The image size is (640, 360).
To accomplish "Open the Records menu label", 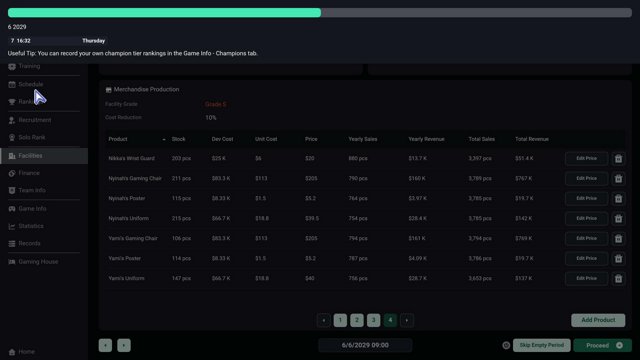I will click(29, 243).
